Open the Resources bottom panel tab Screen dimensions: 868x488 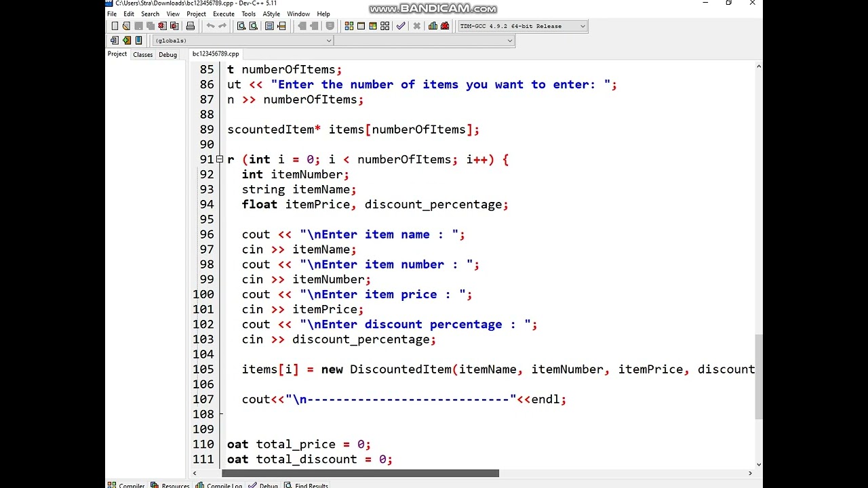170,485
